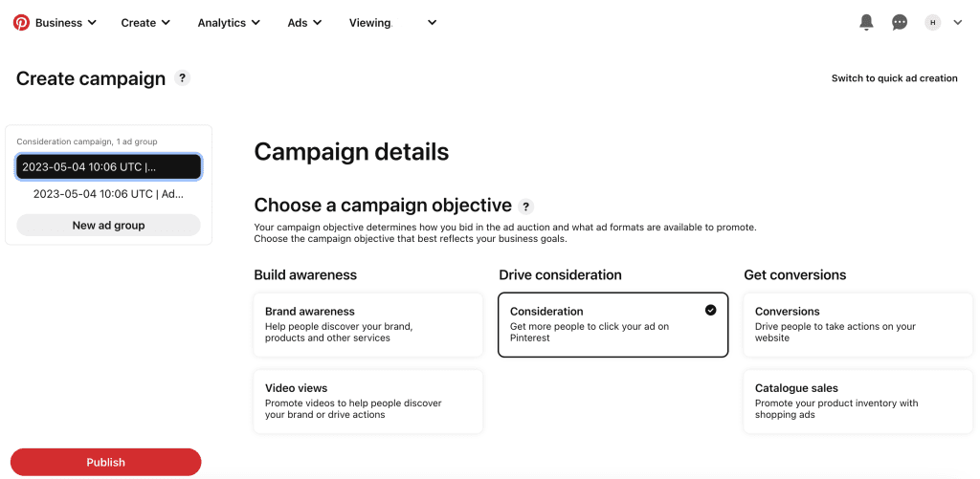Click Switch to quick ad creation
980x479 pixels.
(x=895, y=78)
